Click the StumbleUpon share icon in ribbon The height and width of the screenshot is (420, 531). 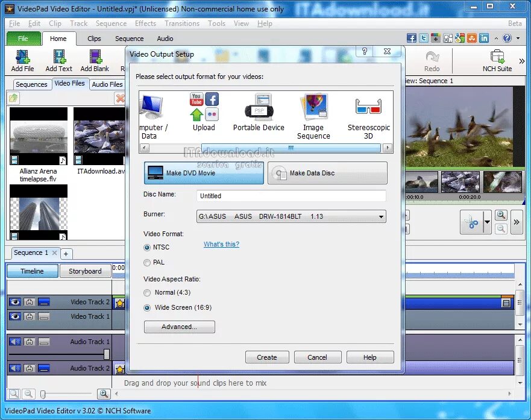coord(472,38)
